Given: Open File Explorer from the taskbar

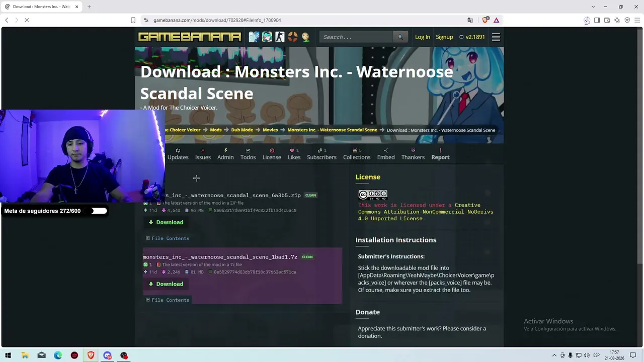Looking at the screenshot, I should click(25, 355).
